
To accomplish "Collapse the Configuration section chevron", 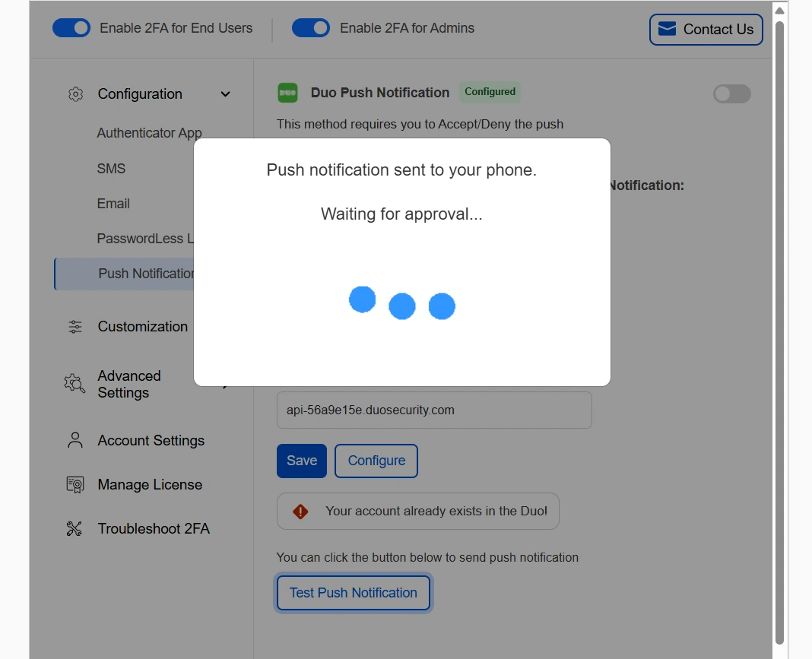I will tap(225, 94).
